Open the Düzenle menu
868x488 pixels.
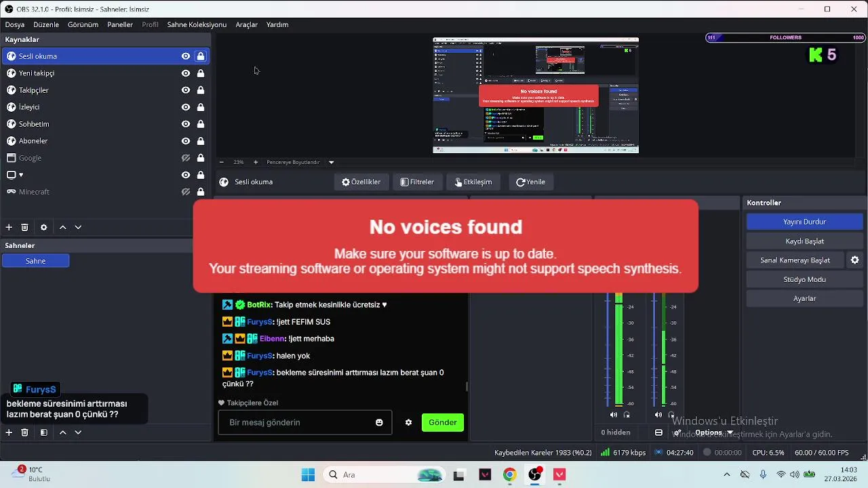[x=46, y=24]
